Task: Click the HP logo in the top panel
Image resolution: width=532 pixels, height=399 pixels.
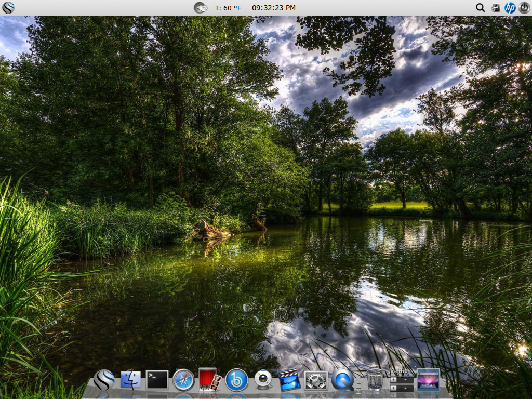Action: (x=510, y=7)
